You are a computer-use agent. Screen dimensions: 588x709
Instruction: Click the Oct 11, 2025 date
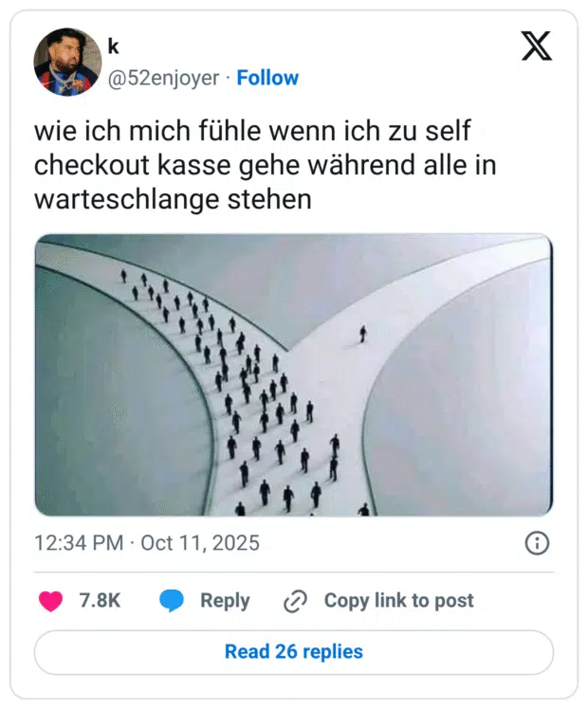click(x=200, y=543)
